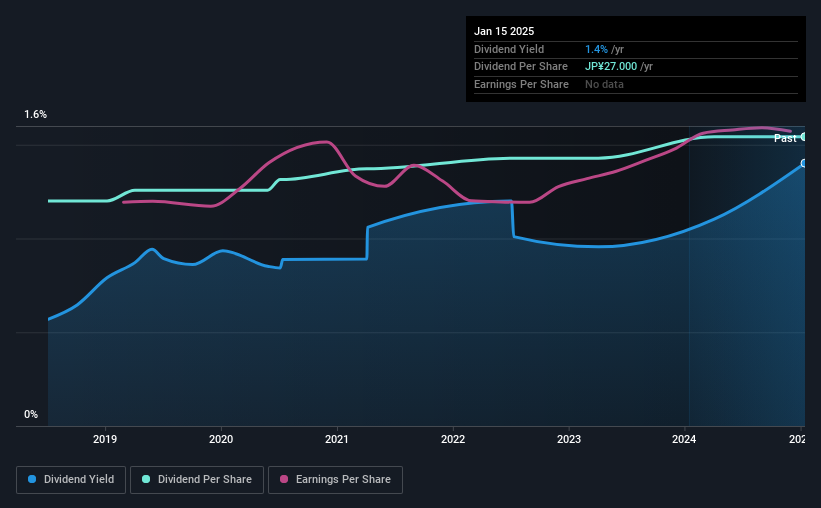Click the 1.6% y-axis label
821x508 pixels.
point(36,115)
